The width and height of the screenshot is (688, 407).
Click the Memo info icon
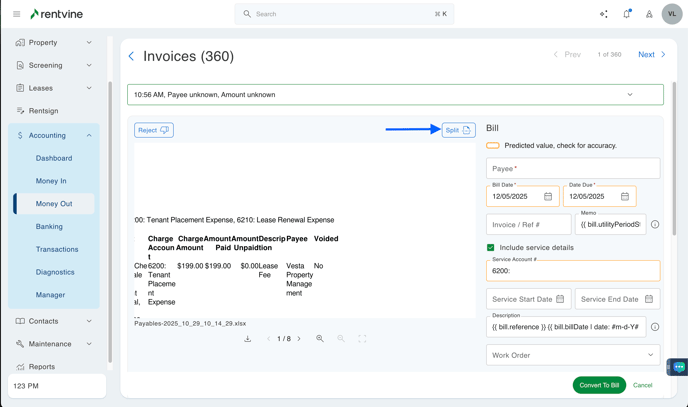[x=655, y=225]
